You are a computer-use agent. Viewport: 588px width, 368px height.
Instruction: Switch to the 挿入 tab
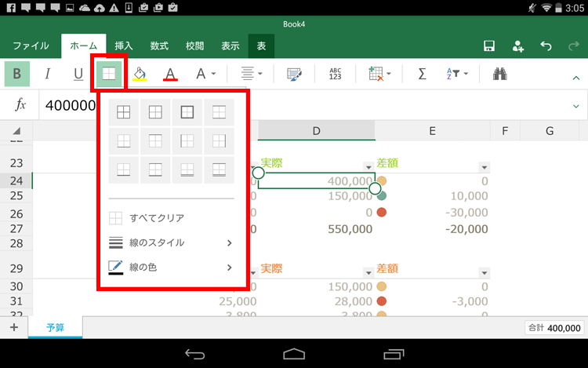pyautogui.click(x=124, y=46)
